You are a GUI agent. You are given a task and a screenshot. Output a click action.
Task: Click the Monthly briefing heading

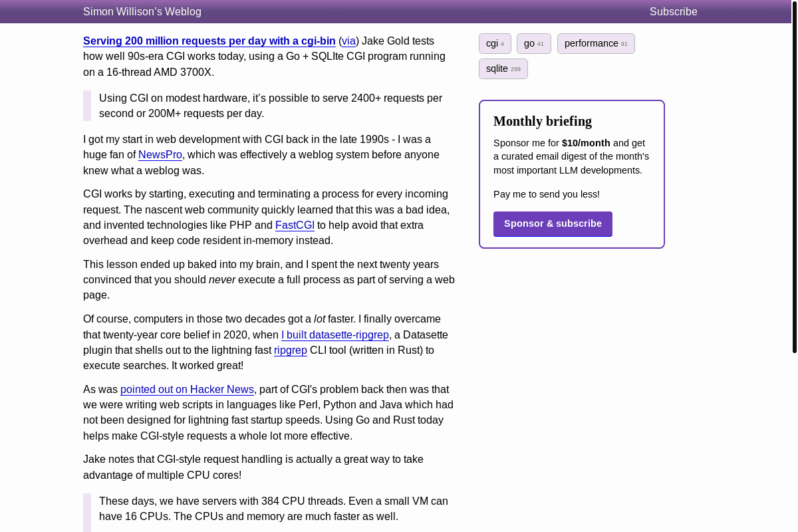pyautogui.click(x=543, y=121)
